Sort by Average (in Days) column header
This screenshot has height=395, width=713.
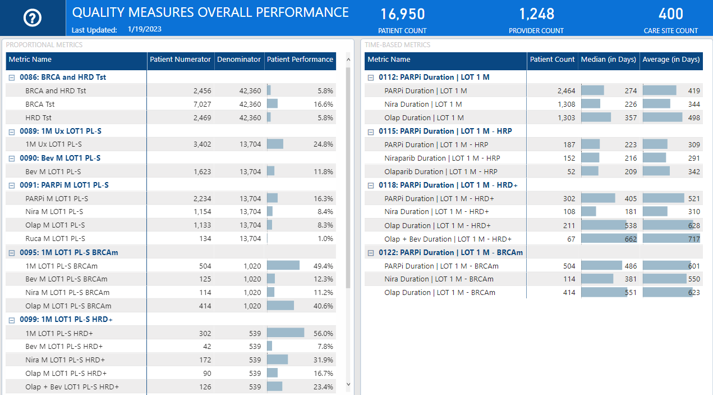(x=671, y=61)
